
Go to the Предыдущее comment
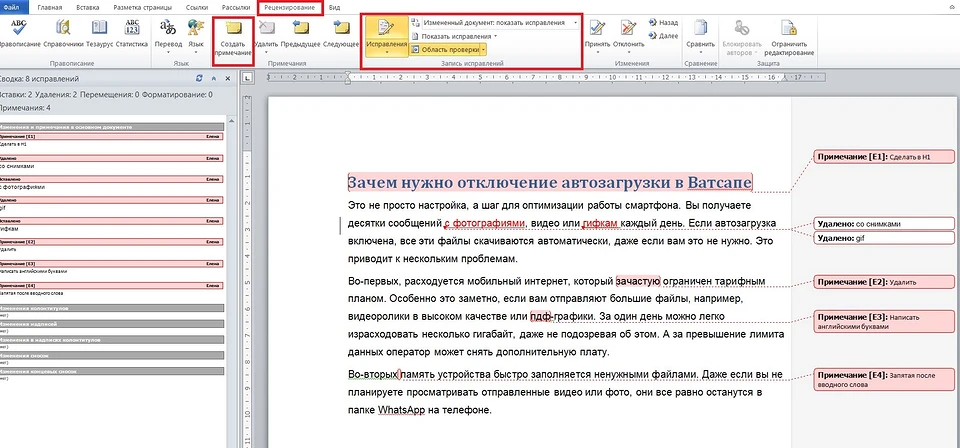(x=301, y=34)
